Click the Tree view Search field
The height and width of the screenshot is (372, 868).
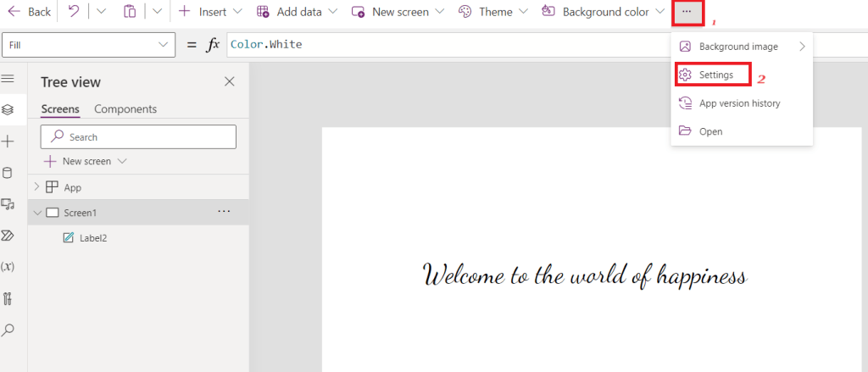[x=139, y=136]
